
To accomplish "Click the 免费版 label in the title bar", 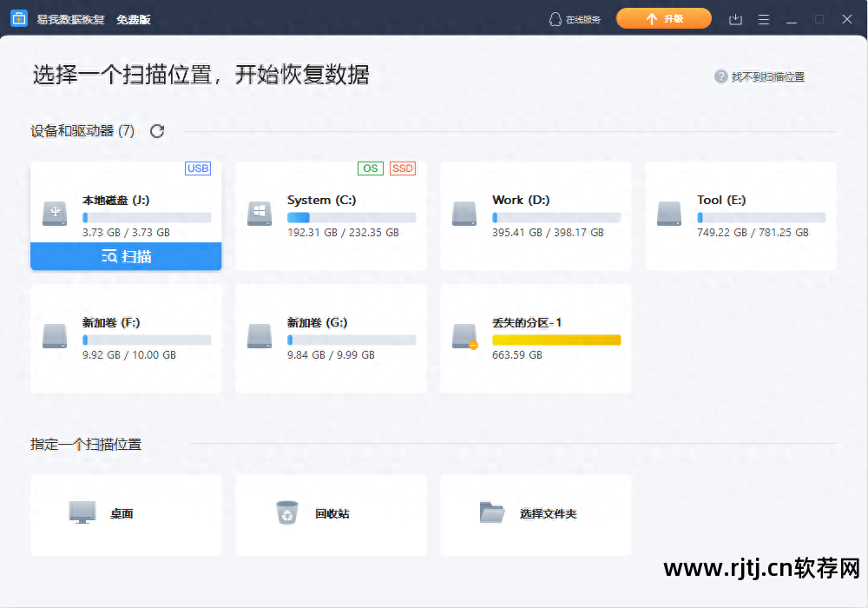I will tap(136, 18).
